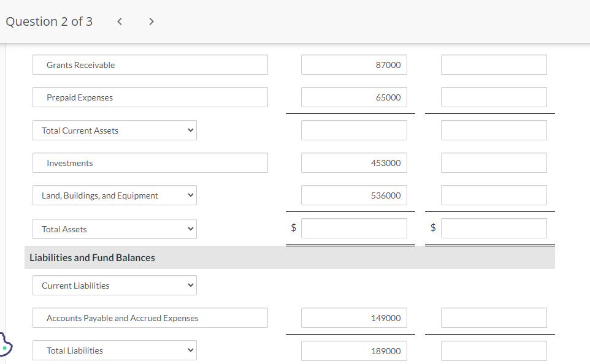Viewport: 590px width, 364px height.
Task: Select the 87000 amount field
Action: coord(354,64)
